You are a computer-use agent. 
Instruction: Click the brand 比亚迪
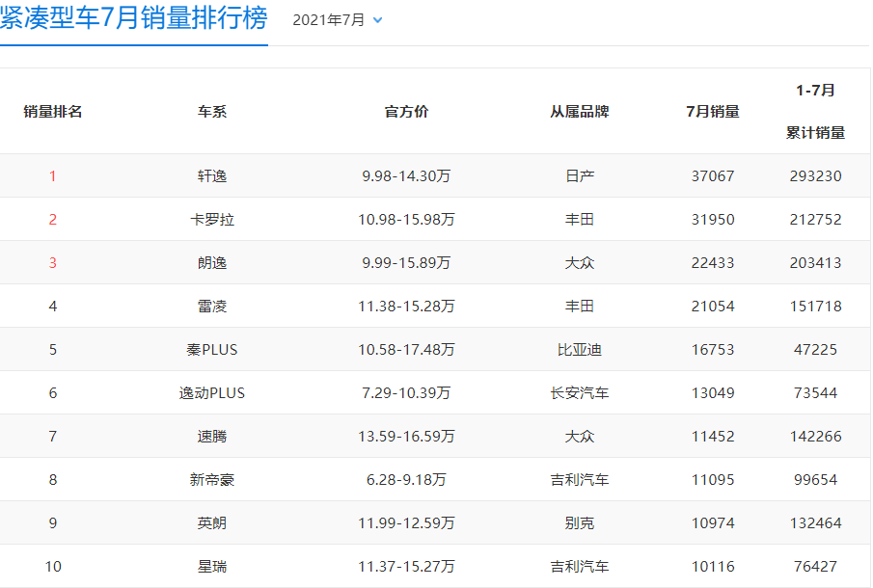pyautogui.click(x=580, y=349)
